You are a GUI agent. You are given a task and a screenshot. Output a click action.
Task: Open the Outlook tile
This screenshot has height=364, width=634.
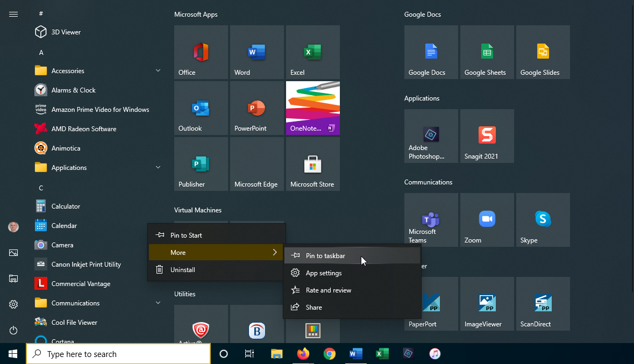[x=201, y=108]
